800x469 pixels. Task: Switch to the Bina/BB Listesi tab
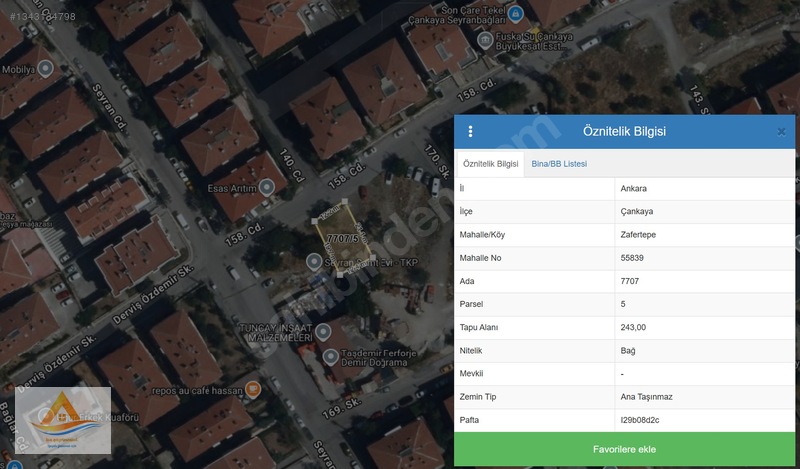[559, 164]
